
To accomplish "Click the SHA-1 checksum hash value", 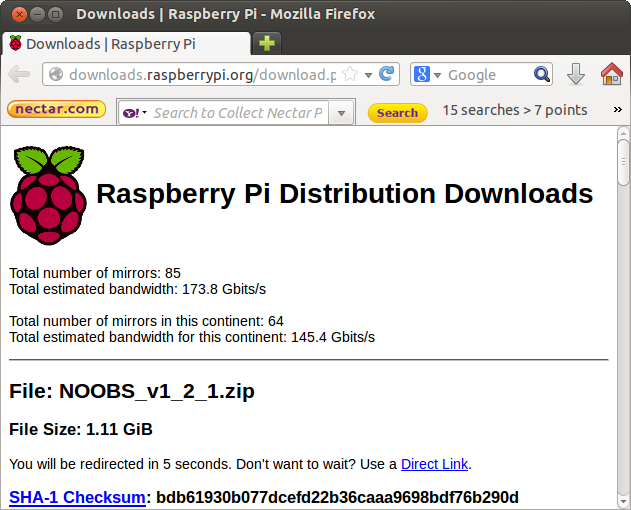I will click(337, 498).
